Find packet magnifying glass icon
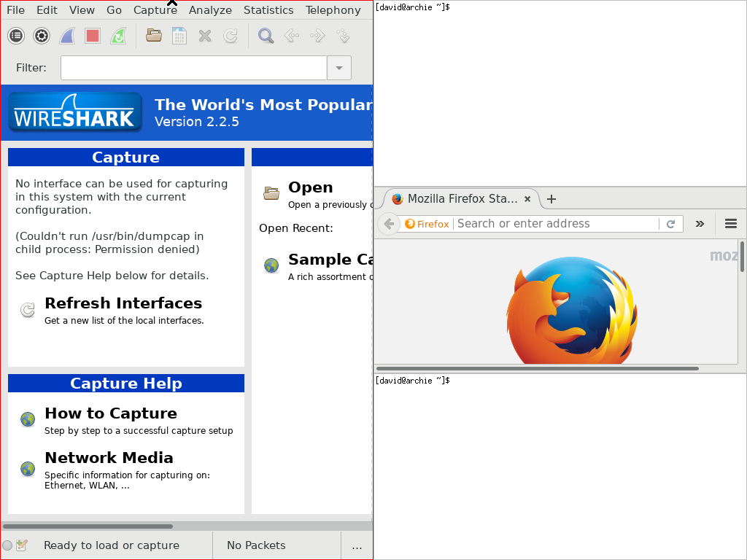The width and height of the screenshot is (747, 560). pyautogui.click(x=266, y=36)
